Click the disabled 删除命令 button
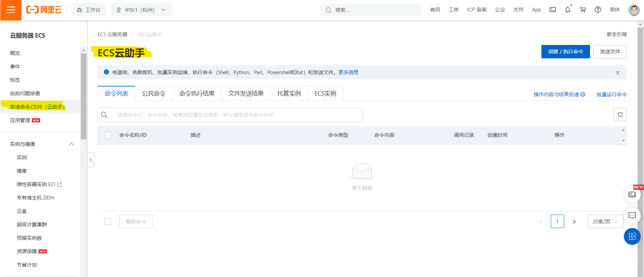Screen dimensions: 644x277 click(136, 221)
